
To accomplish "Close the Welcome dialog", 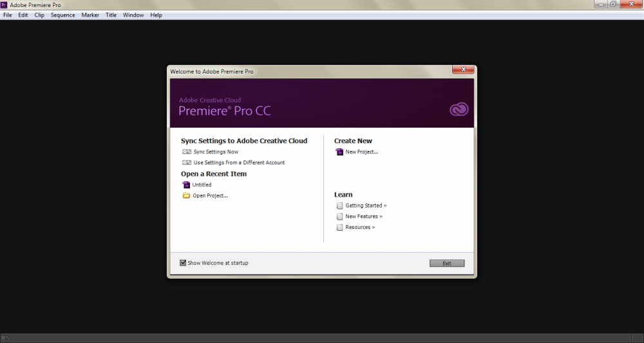I will point(463,70).
